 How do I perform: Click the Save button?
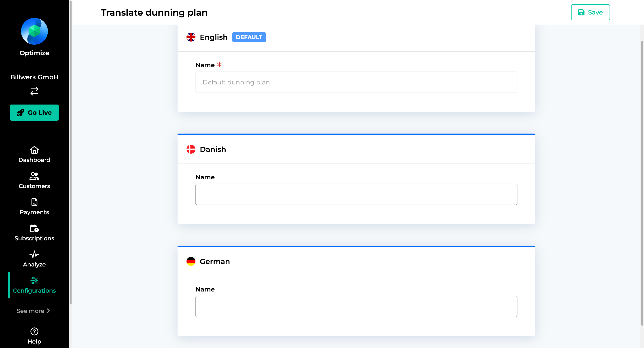pos(590,12)
